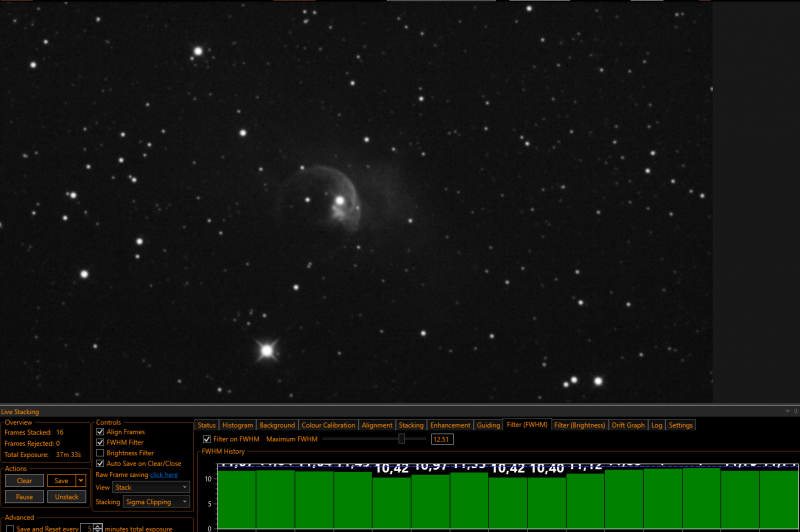The height and width of the screenshot is (532, 800).
Task: Enable the Brightness Filter checkbox
Action: tap(100, 453)
